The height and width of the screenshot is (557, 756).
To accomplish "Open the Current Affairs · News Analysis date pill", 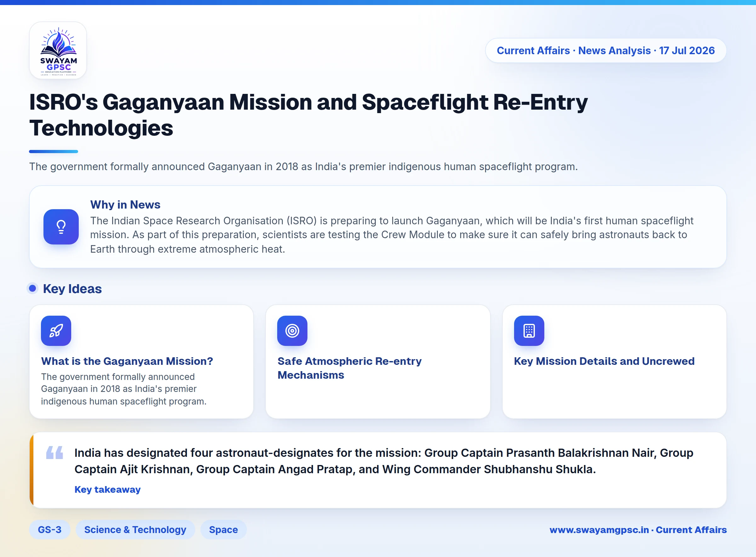I will coord(605,51).
